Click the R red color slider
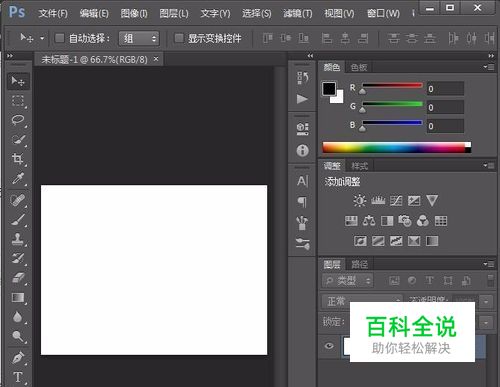 click(392, 86)
